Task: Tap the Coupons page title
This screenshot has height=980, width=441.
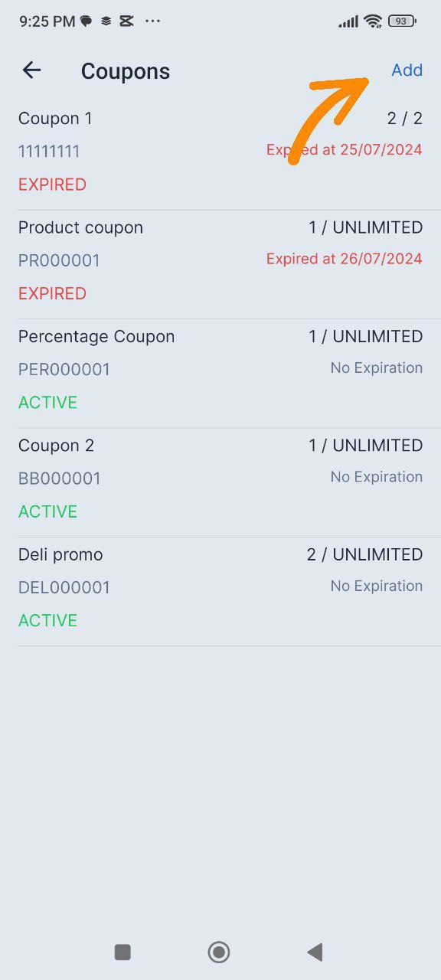Action: click(x=126, y=71)
